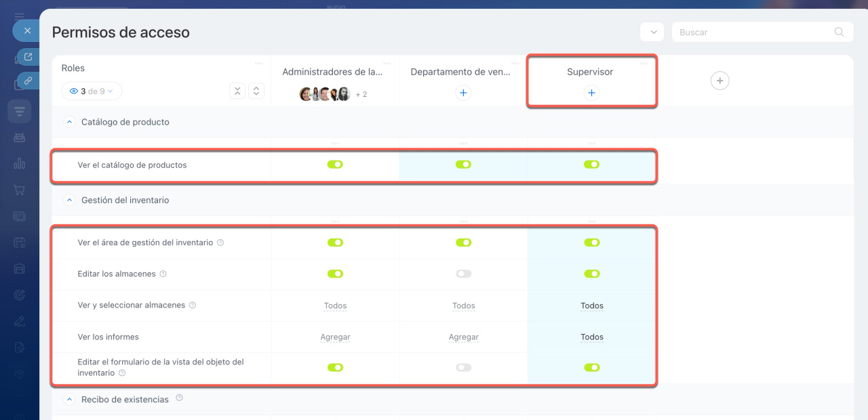Click the copy link icon

(28, 81)
